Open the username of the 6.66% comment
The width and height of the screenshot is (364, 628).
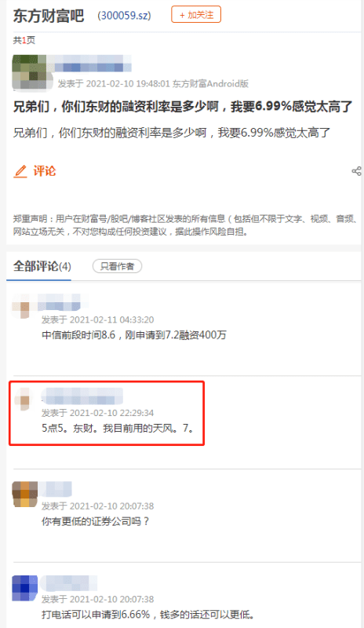point(70,583)
